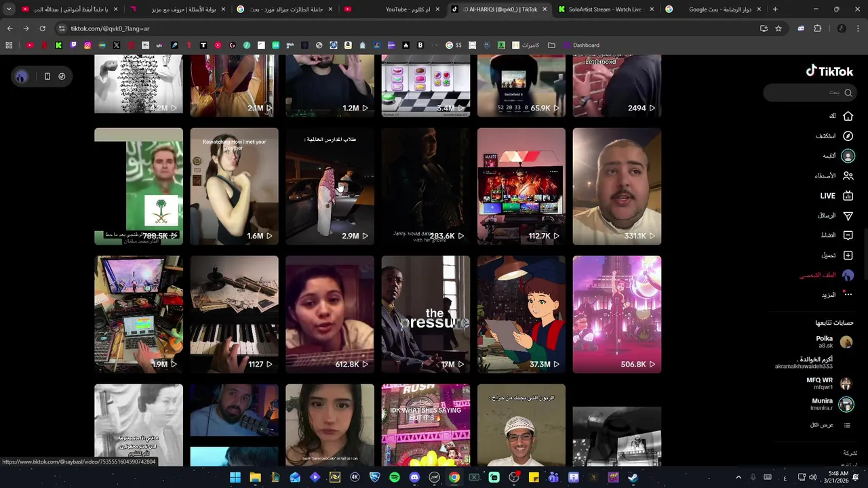Open the MFQ WR followed account
Image resolution: width=868 pixels, height=488 pixels.
click(829, 384)
